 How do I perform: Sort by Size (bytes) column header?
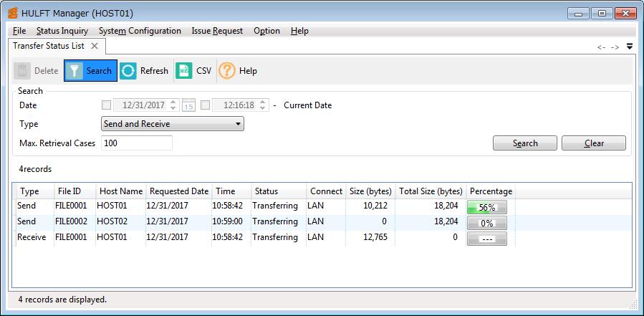(x=370, y=191)
